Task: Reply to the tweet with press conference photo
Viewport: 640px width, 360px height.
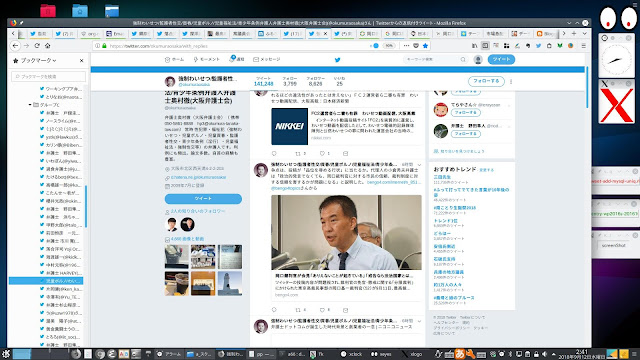Action: coord(274,310)
